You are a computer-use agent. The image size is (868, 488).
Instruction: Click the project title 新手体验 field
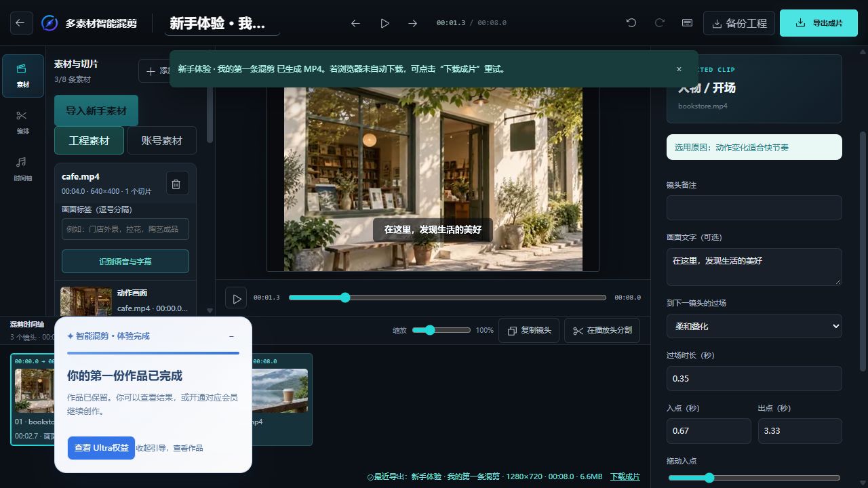tap(222, 24)
